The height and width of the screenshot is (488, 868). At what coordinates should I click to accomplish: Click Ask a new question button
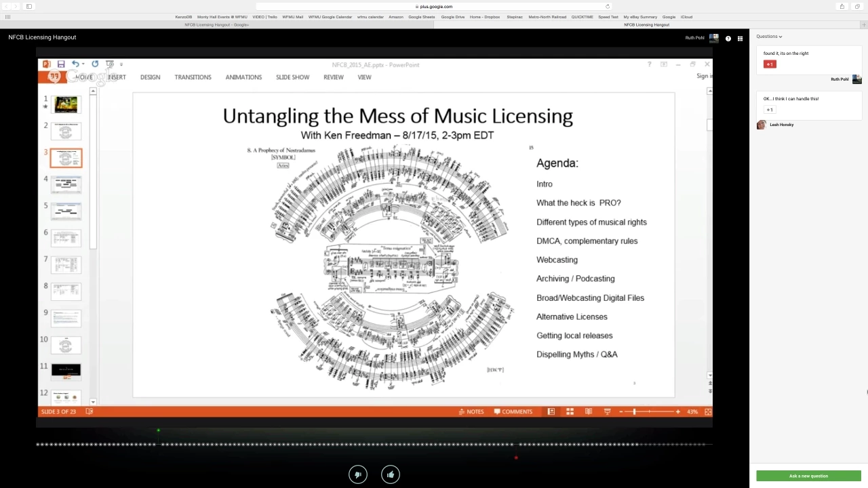click(x=808, y=476)
